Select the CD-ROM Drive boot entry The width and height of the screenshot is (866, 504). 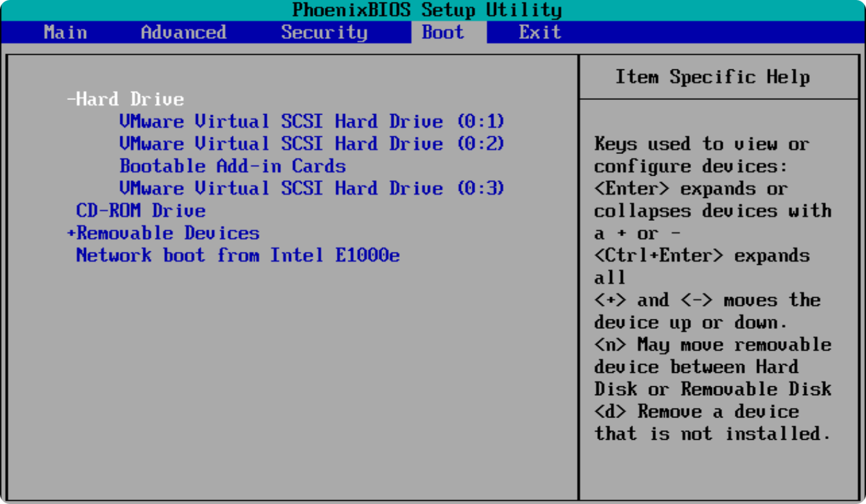[x=141, y=211]
